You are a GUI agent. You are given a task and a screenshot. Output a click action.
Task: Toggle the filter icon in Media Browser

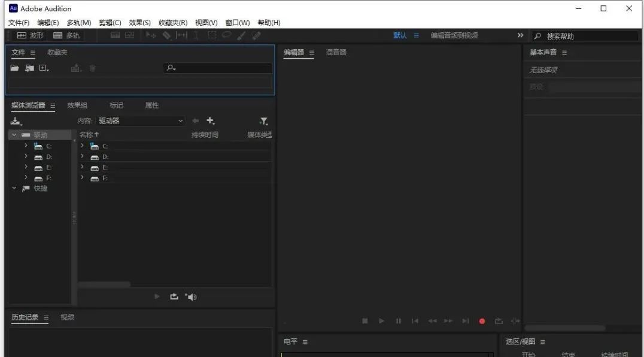click(263, 120)
